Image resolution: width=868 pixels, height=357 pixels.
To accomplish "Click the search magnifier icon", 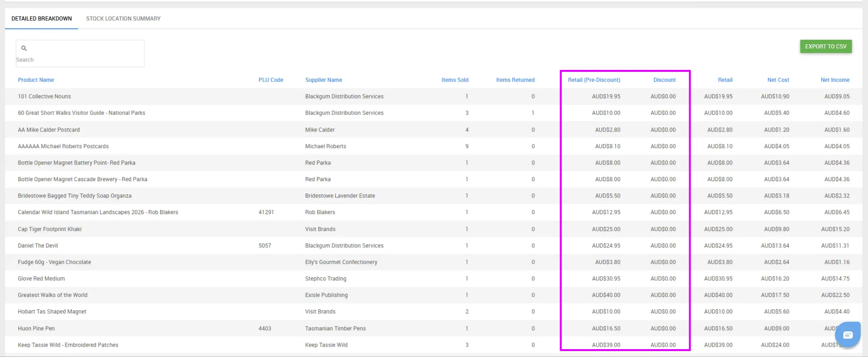I will point(24,48).
